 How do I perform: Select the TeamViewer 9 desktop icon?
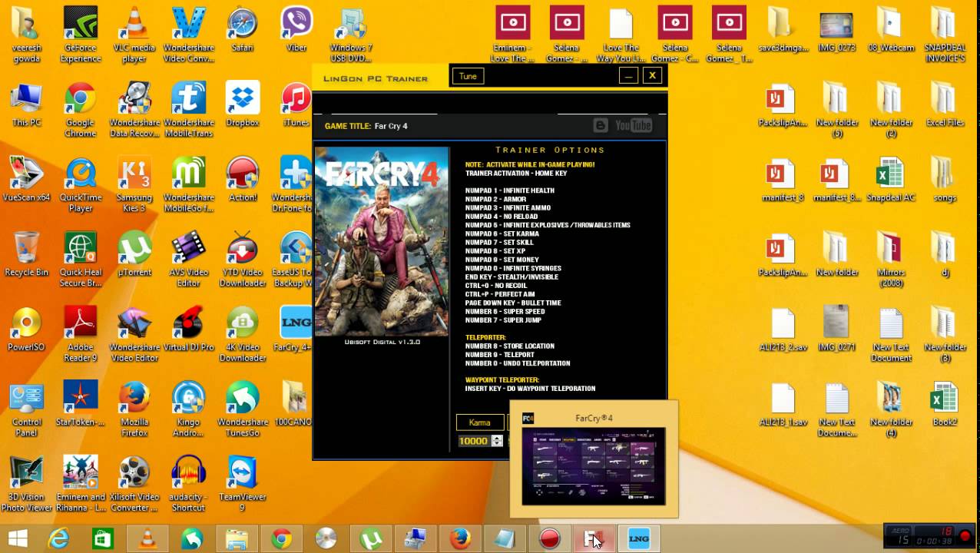tap(242, 484)
